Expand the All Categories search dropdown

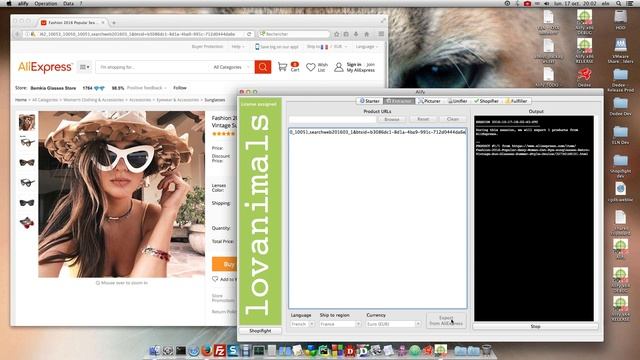pyautogui.click(x=231, y=67)
